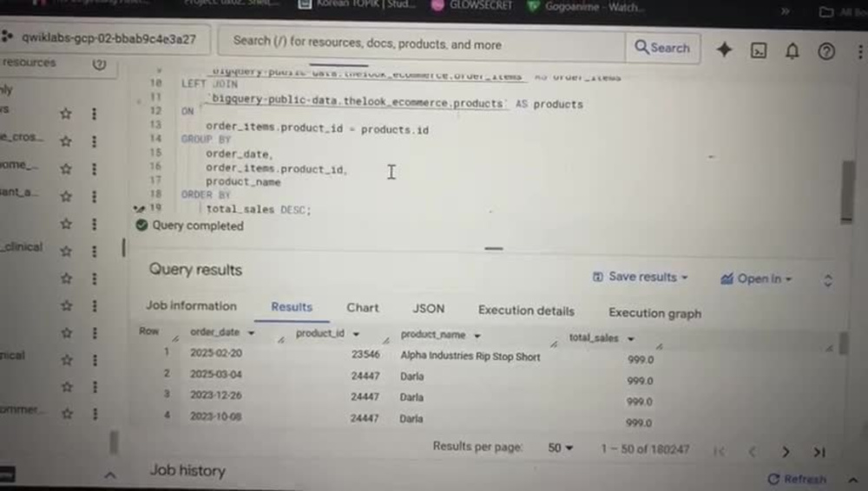Click order_date cell 2023-12-26
The height and width of the screenshot is (491, 868).
pos(216,396)
